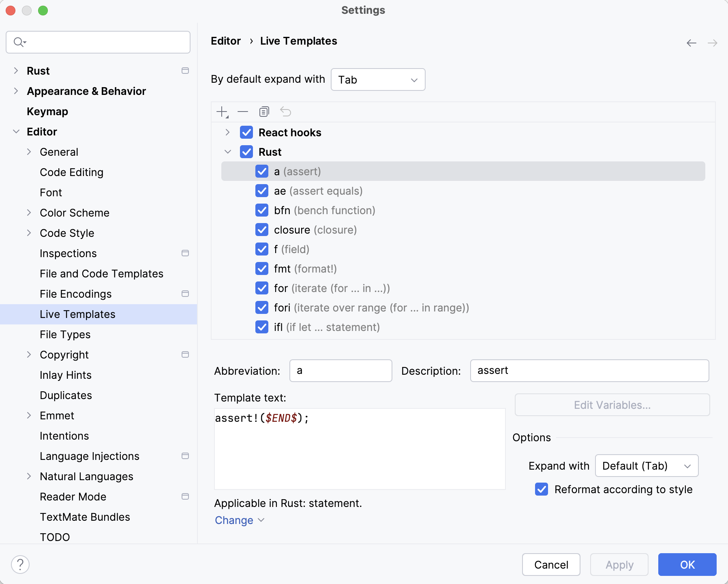728x584 pixels.
Task: Confirm settings with the OK button
Action: tap(687, 564)
